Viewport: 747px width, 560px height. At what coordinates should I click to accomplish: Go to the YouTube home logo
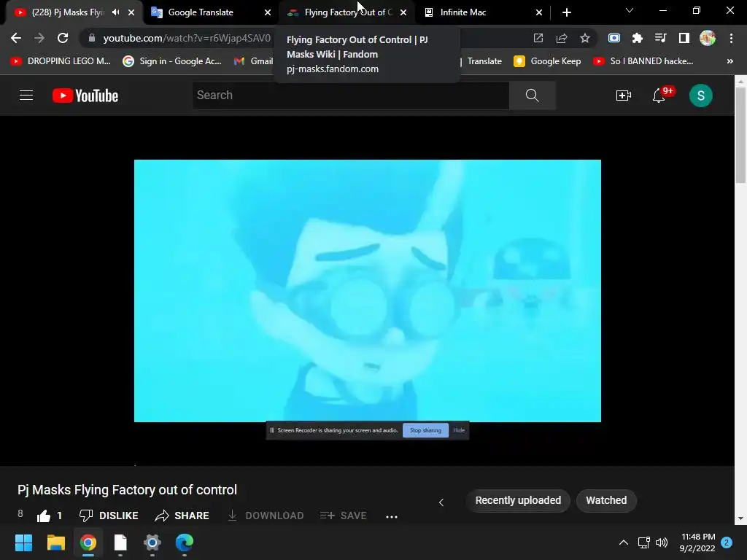coord(85,96)
